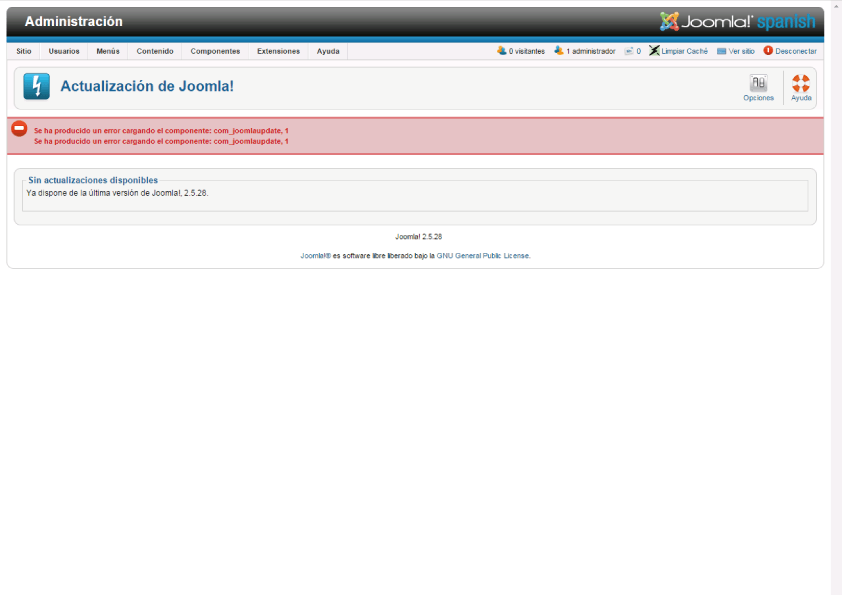Open the Sitio menu
Image resolution: width=842 pixels, height=595 pixels.
pyautogui.click(x=24, y=51)
